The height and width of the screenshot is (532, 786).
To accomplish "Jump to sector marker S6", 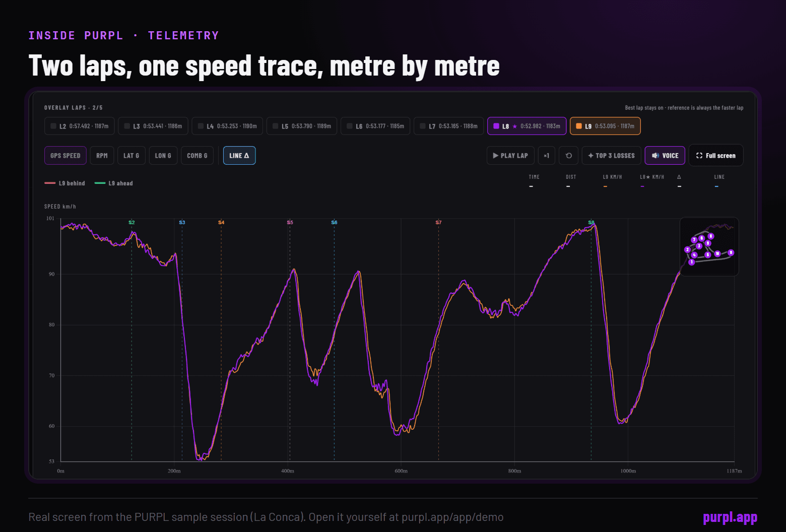I will (x=334, y=222).
